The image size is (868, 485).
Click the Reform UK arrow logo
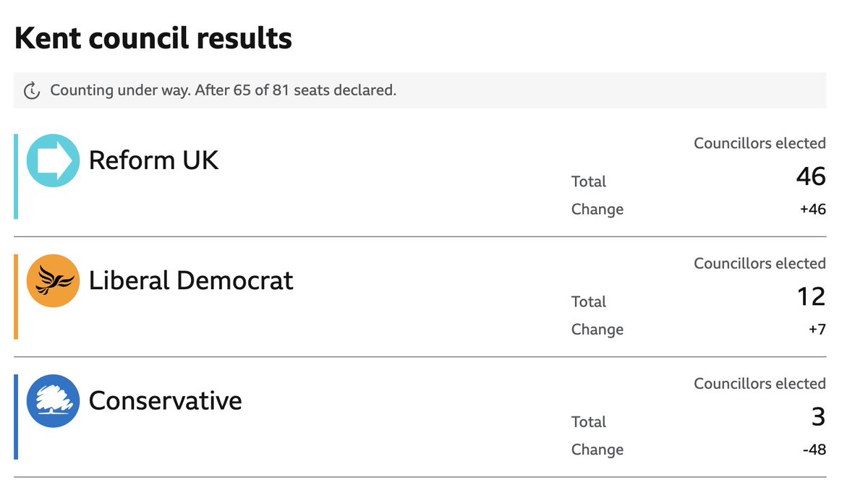(x=53, y=160)
